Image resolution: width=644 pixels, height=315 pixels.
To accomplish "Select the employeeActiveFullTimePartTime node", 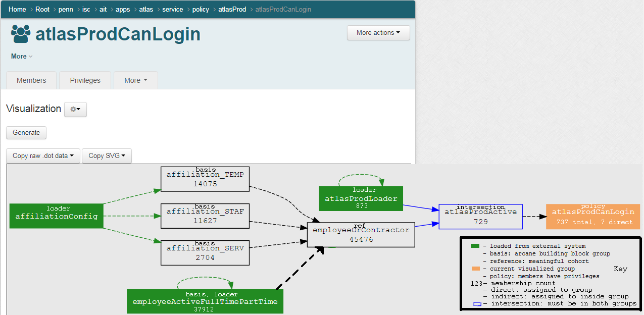I will click(205, 301).
